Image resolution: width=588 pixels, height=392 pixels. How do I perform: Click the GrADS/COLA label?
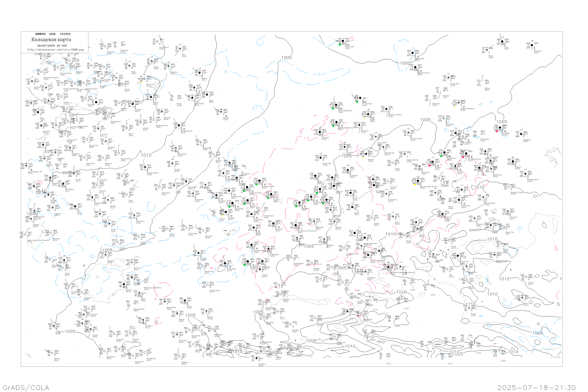click(x=26, y=387)
